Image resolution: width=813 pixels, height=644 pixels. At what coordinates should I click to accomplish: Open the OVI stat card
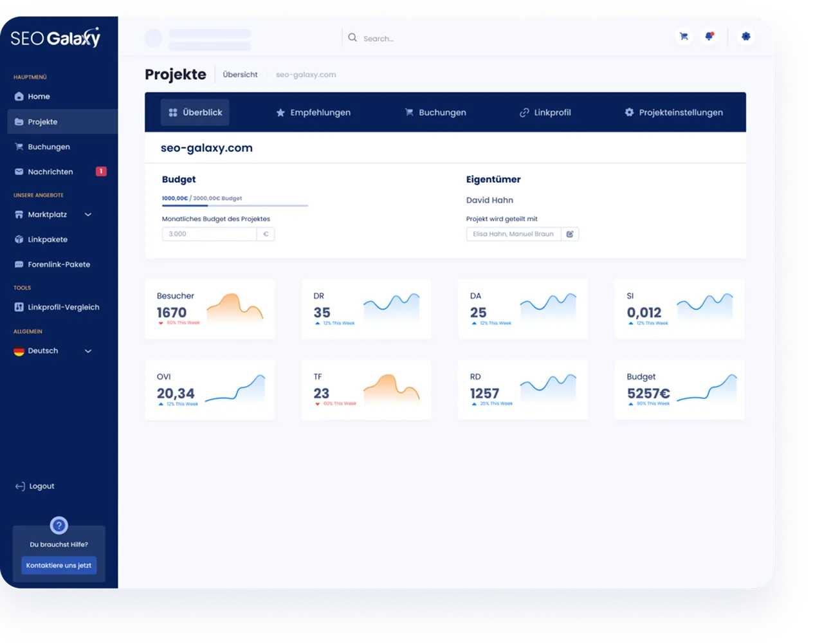click(210, 390)
